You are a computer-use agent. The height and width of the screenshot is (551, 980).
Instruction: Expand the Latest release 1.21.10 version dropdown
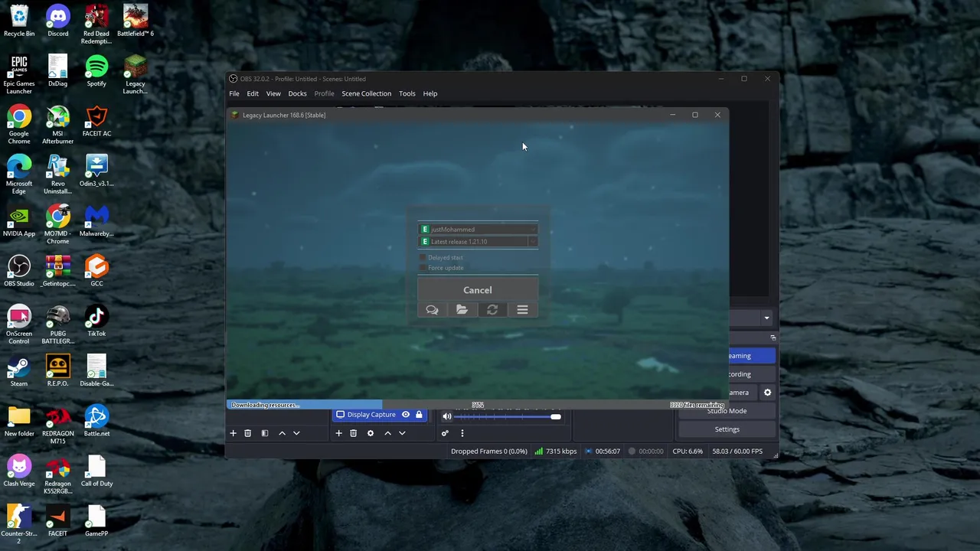tap(534, 242)
